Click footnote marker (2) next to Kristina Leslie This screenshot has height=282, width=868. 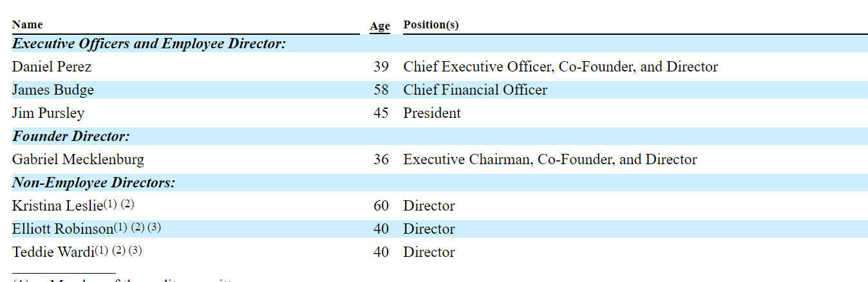[x=127, y=204]
